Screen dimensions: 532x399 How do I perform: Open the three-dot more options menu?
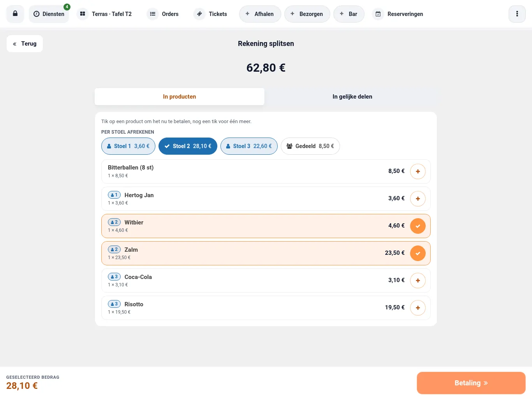tap(517, 14)
